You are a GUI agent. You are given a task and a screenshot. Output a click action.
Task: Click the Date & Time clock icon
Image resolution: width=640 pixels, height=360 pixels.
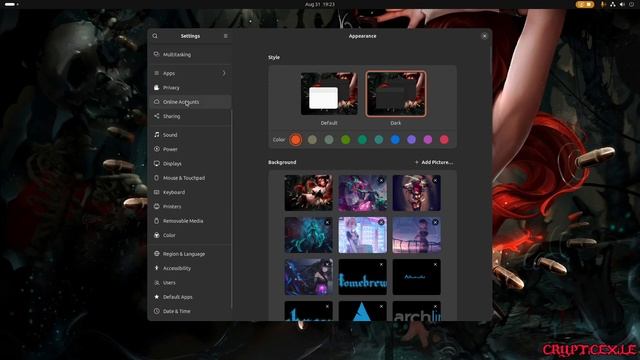click(156, 311)
